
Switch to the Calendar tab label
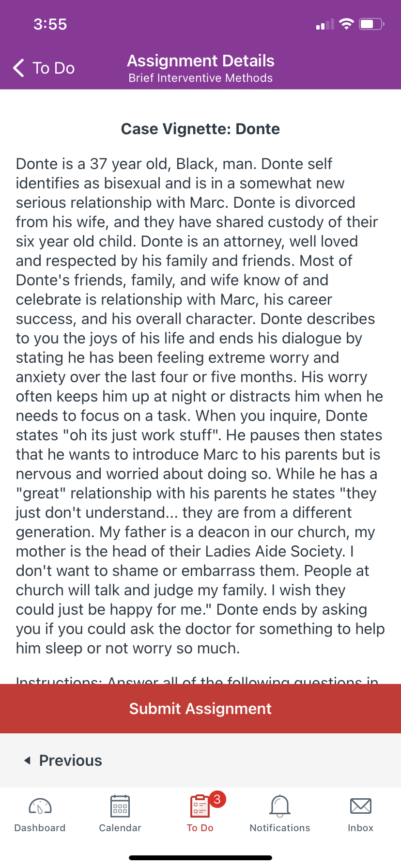pos(120,828)
